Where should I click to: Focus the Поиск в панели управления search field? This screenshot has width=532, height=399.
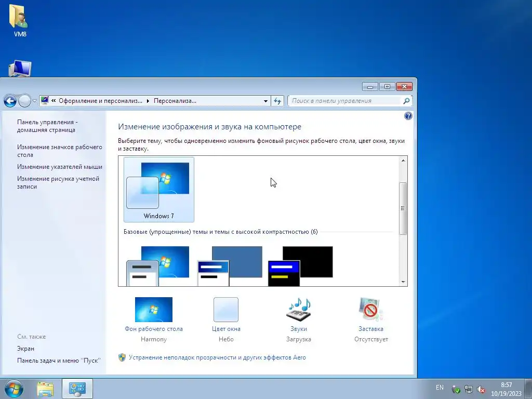(x=345, y=101)
